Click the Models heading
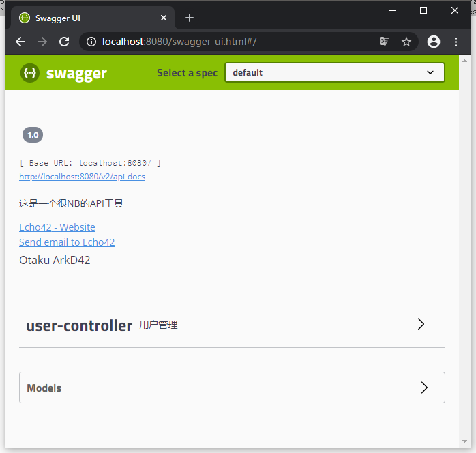The height and width of the screenshot is (453, 476). tap(44, 388)
